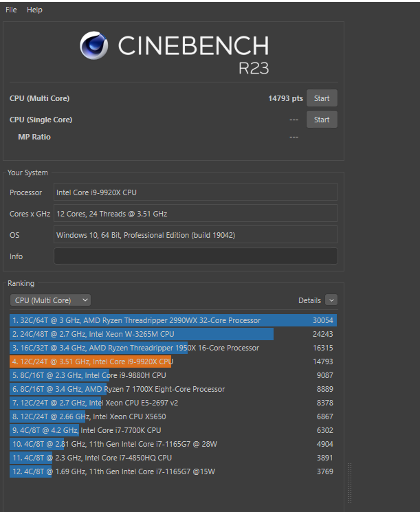Open the File menu

(11, 10)
